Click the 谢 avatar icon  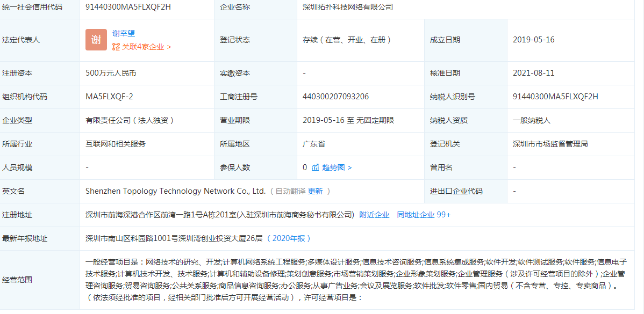click(96, 40)
